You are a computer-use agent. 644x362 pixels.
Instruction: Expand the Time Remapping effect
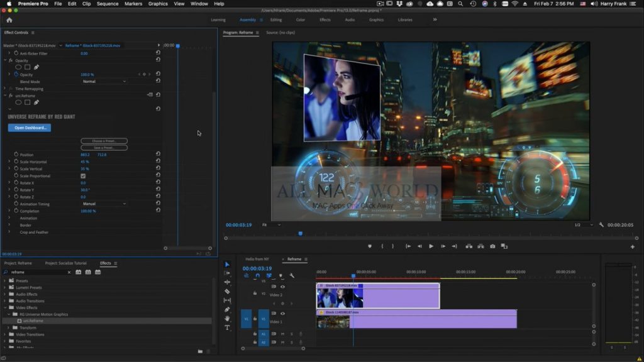click(x=5, y=89)
